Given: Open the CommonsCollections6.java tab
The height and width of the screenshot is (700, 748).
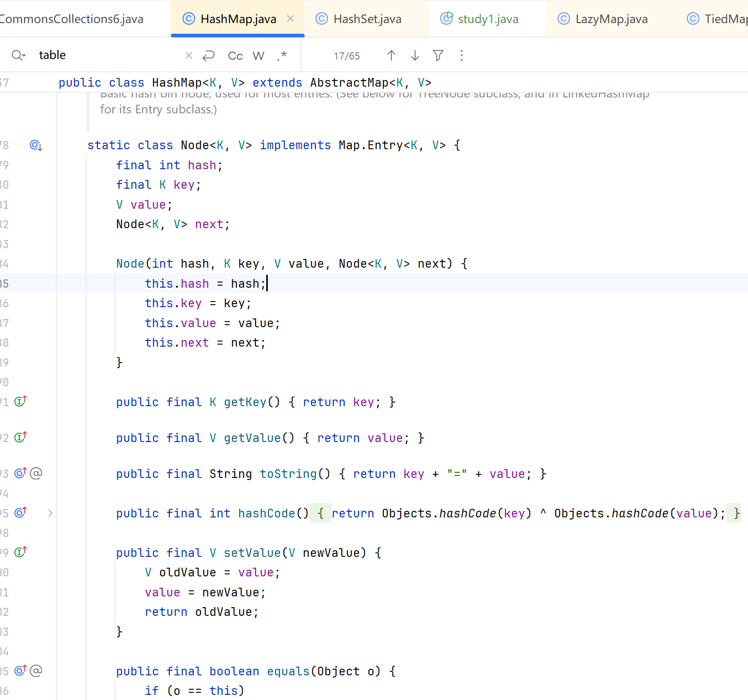Looking at the screenshot, I should [x=72, y=19].
